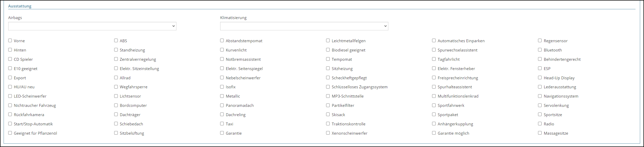This screenshot has width=644, height=147.
Task: Check the Xenonscheinwerfer option
Action: (328, 133)
